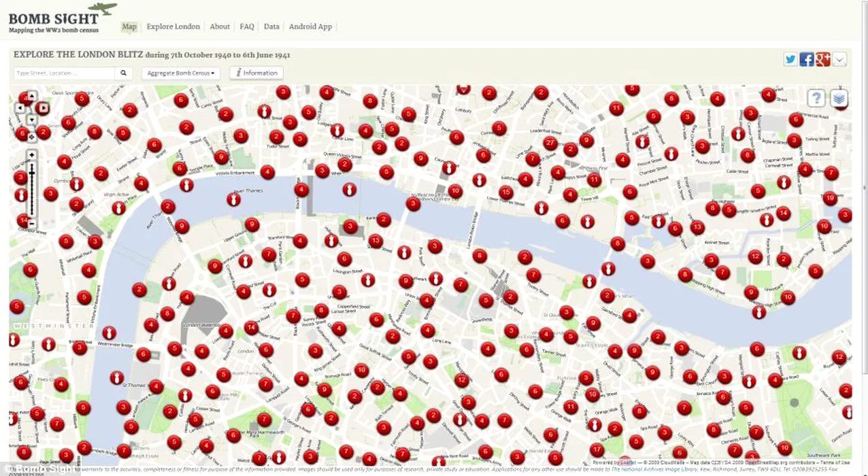Click the Information button
Viewport: 868px width, 476px height.
(256, 73)
